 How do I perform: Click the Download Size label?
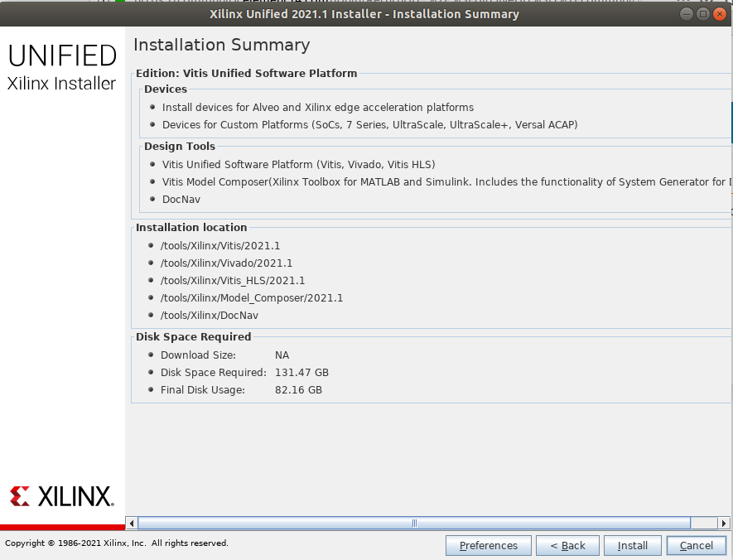tap(198, 355)
